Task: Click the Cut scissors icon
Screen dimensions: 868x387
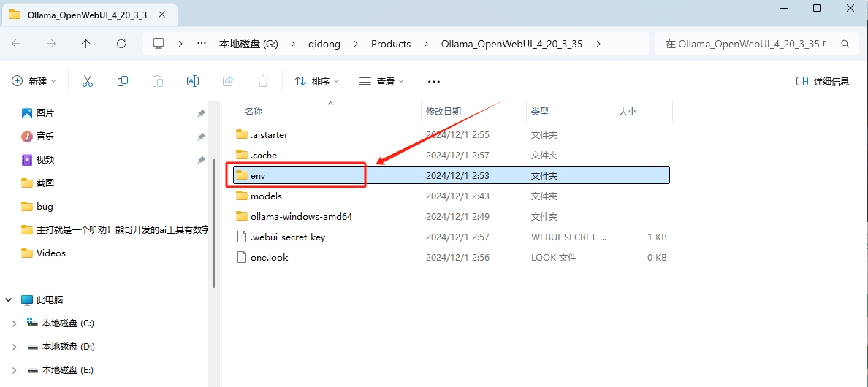Action: (87, 81)
